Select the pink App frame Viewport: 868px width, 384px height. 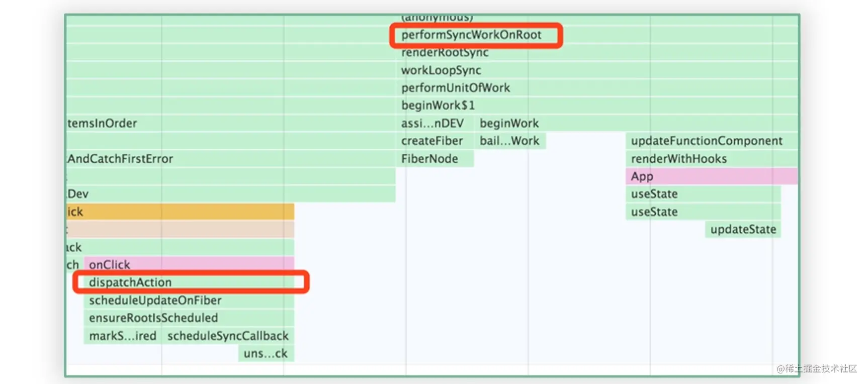pyautogui.click(x=712, y=176)
